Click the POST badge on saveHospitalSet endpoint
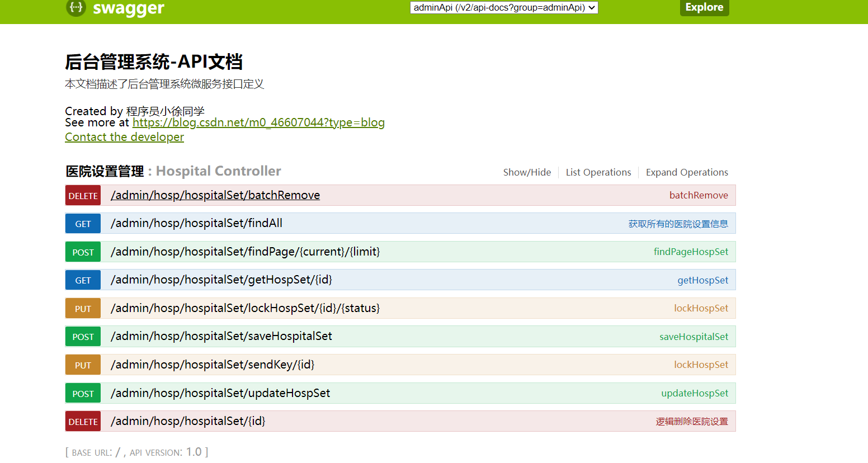Screen dimensions: 868x463 (82, 336)
